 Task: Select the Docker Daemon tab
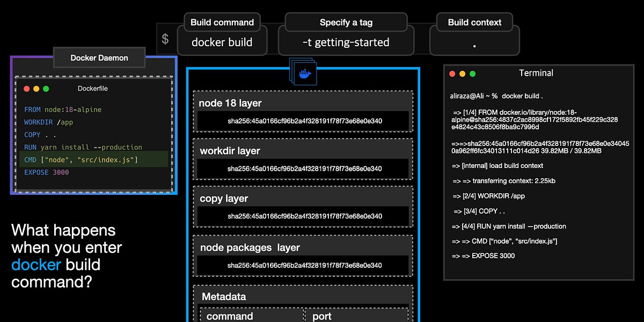tap(99, 57)
